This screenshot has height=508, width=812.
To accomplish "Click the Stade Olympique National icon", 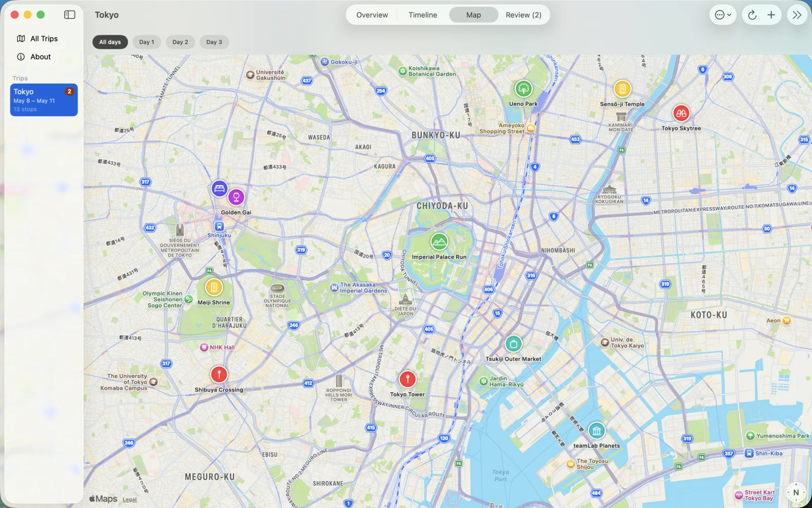I will (x=277, y=289).
